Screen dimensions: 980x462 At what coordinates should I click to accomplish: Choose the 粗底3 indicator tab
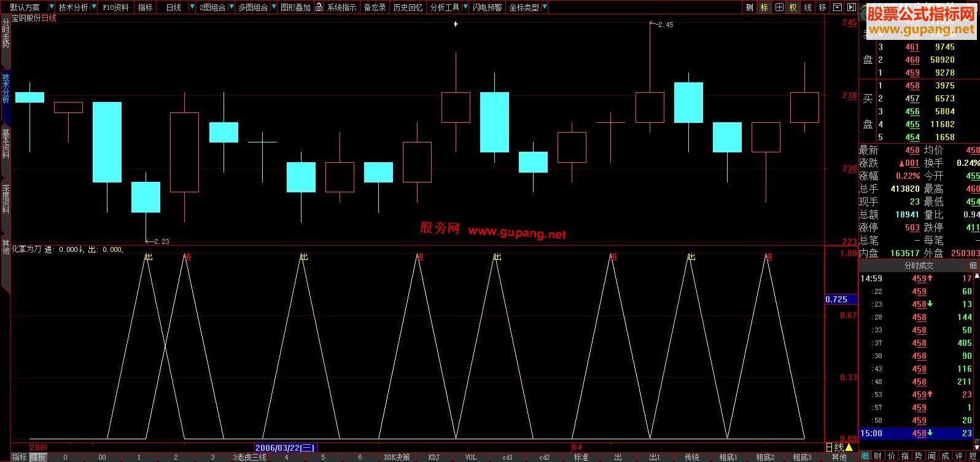pyautogui.click(x=803, y=457)
